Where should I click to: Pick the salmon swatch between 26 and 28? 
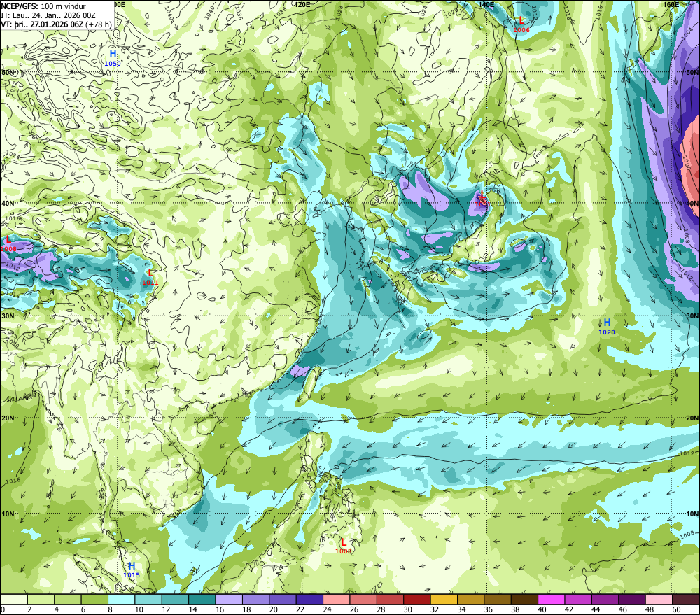363,599
